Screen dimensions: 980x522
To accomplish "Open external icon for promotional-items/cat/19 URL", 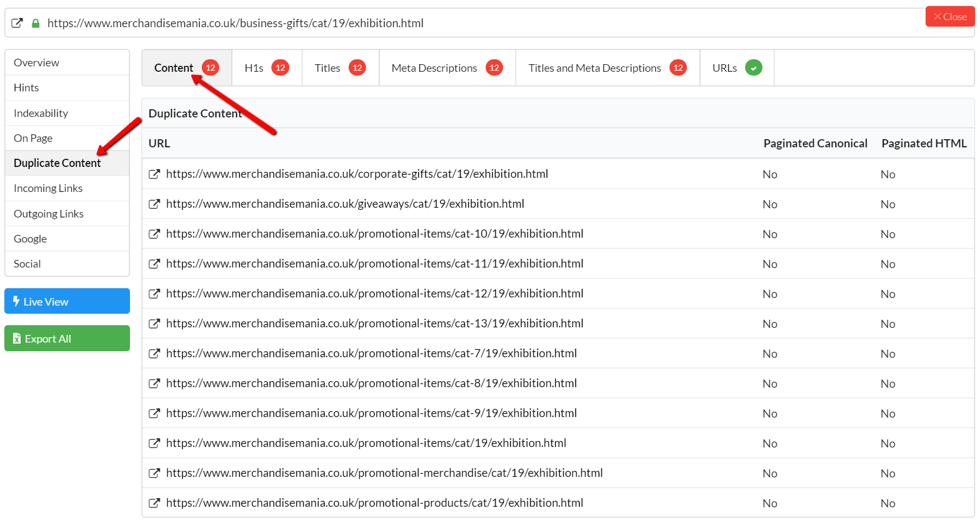I will tap(154, 443).
